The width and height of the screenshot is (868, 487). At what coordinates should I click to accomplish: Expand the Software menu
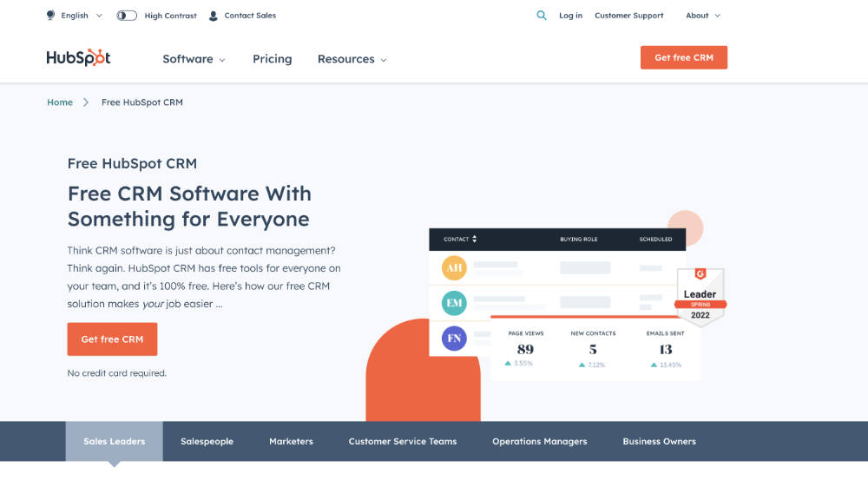[194, 59]
